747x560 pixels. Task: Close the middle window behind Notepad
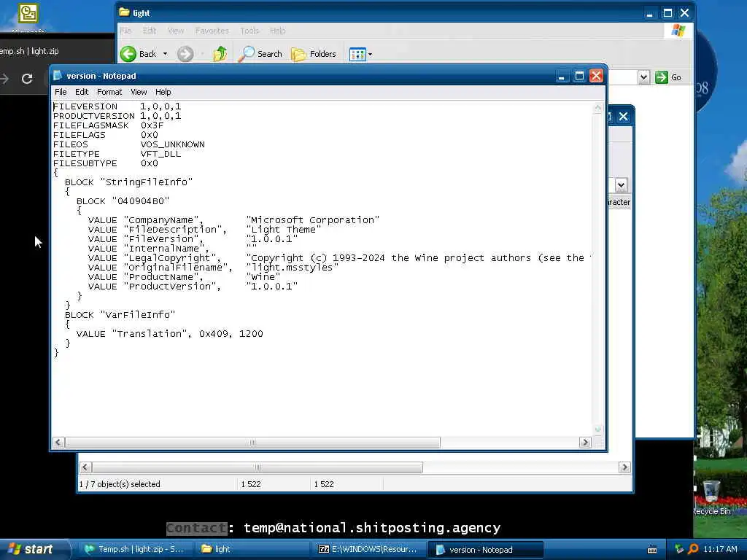(x=623, y=117)
